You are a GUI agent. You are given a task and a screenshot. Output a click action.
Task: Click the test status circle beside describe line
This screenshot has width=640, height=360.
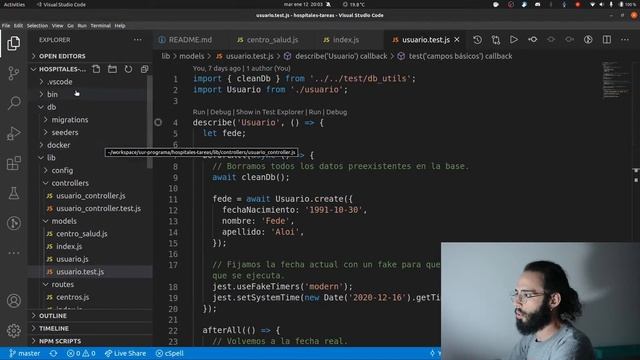coord(158,122)
